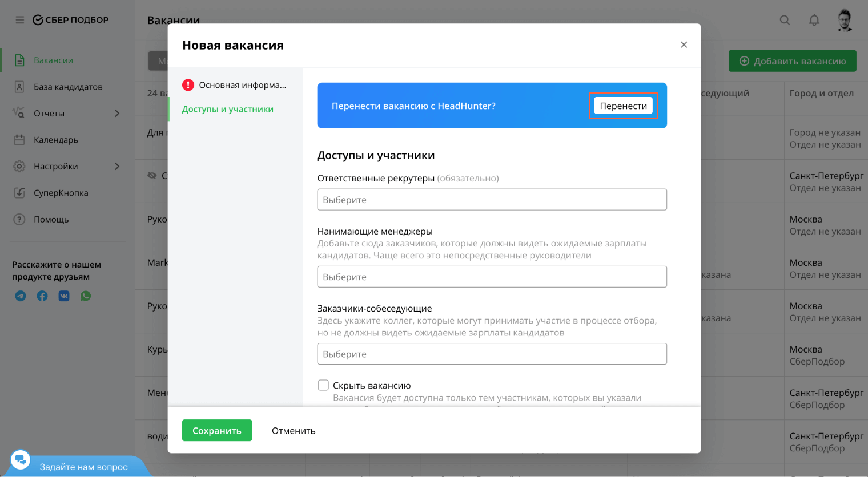Click the Сохранить button
The width and height of the screenshot is (868, 477).
(x=217, y=431)
